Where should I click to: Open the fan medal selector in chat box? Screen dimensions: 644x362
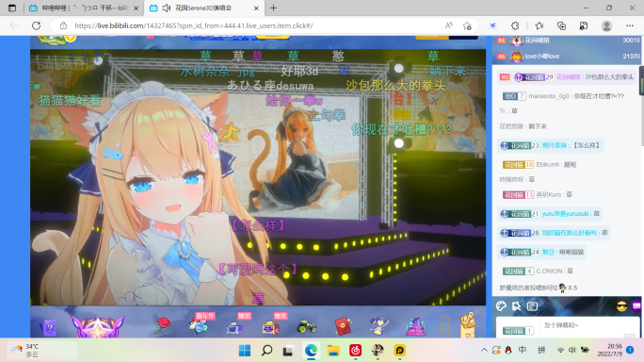[519, 330]
